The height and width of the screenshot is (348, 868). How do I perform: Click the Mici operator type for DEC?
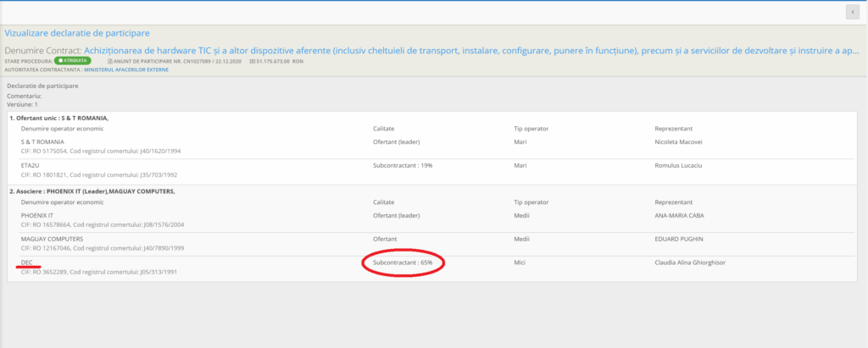pos(520,262)
